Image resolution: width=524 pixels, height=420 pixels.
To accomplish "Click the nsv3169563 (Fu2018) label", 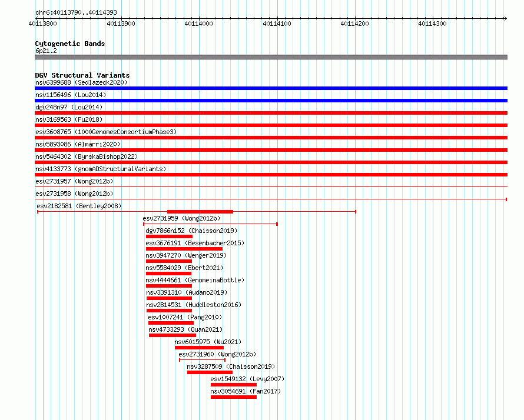I will click(x=69, y=119).
